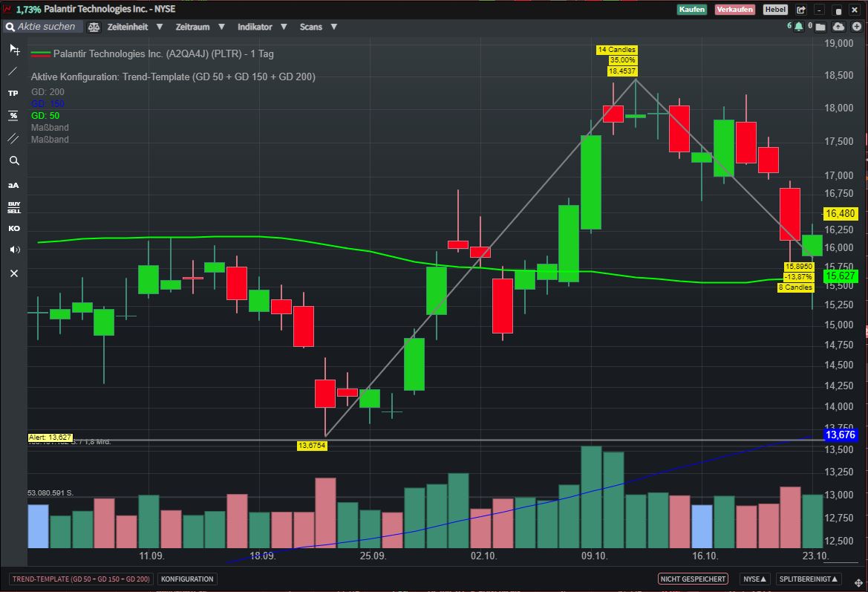Screen dimensions: 868x592
Task: Click the 14 Candles measurement label
Action: 617,50
